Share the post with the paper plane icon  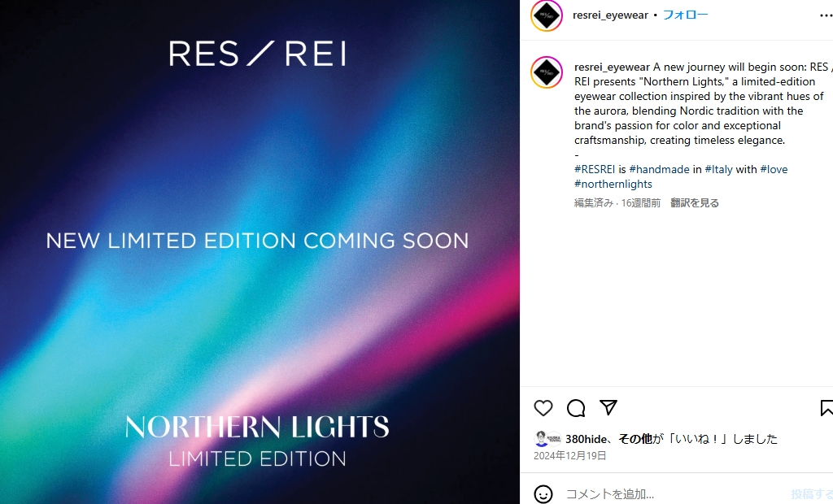pos(608,407)
